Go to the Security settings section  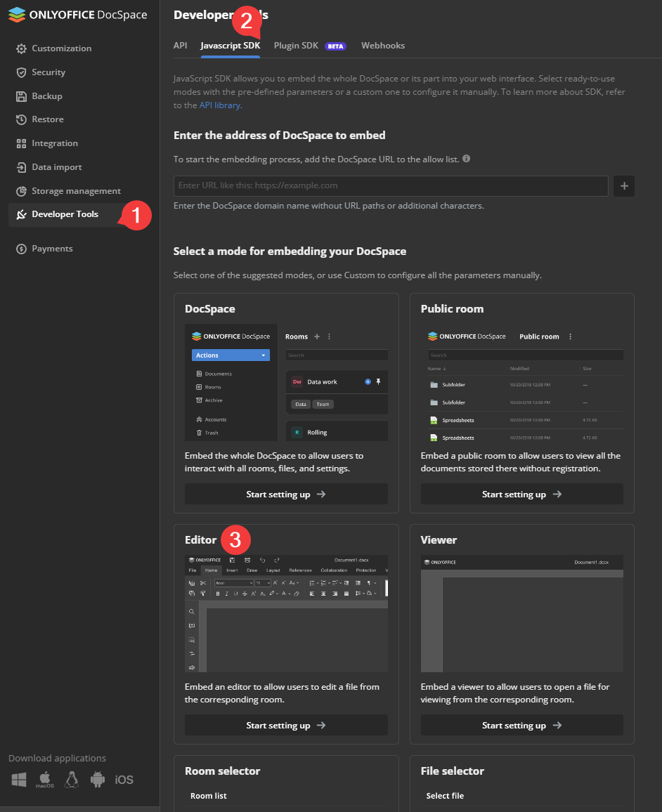[48, 72]
